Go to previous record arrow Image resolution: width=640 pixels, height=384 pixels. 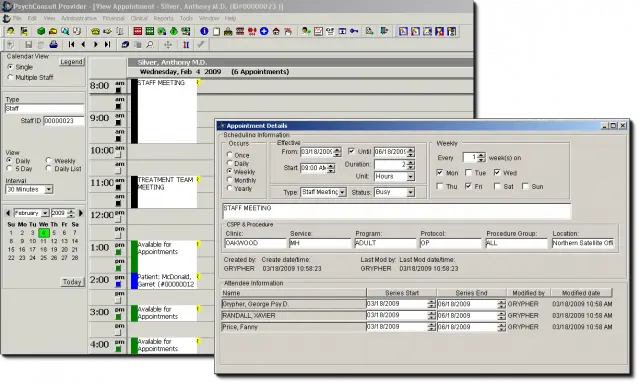pos(83,44)
